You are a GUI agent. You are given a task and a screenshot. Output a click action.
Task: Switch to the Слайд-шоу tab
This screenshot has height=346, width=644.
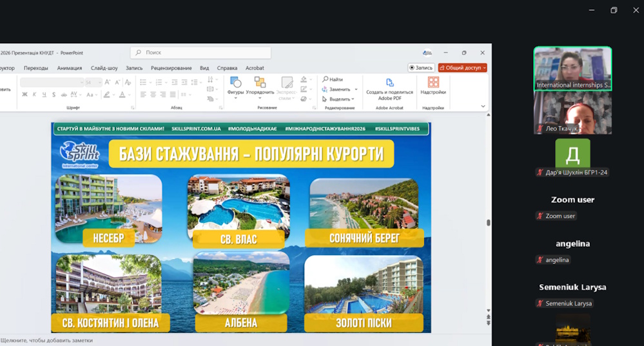coord(104,68)
